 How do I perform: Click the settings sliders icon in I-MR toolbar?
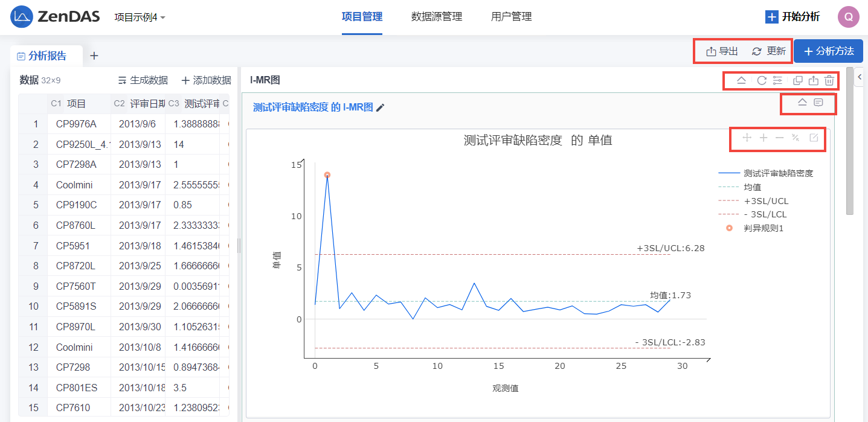[778, 80]
